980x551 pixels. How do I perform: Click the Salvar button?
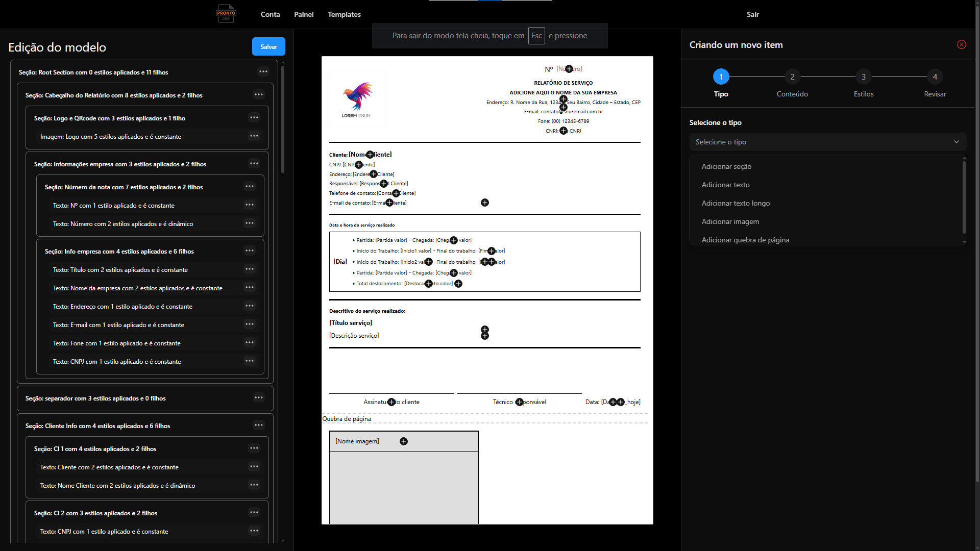click(268, 46)
